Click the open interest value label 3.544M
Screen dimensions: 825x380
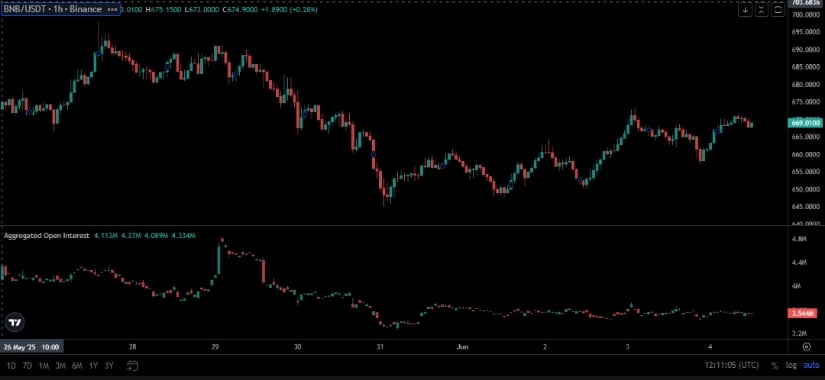(802, 314)
